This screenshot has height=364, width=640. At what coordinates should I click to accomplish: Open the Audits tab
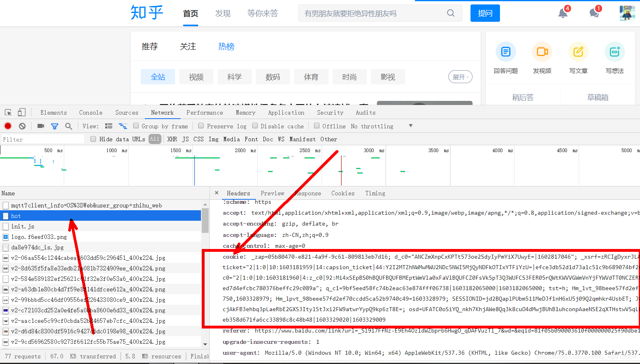366,113
